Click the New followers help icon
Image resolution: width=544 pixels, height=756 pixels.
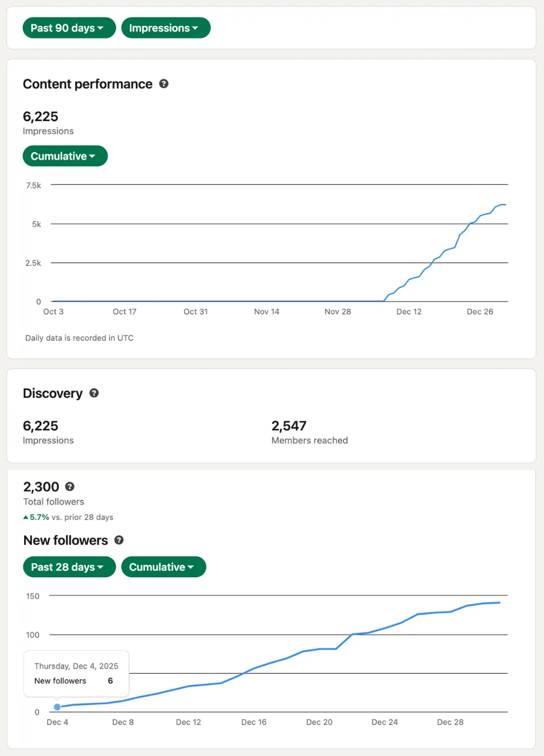pyautogui.click(x=119, y=540)
